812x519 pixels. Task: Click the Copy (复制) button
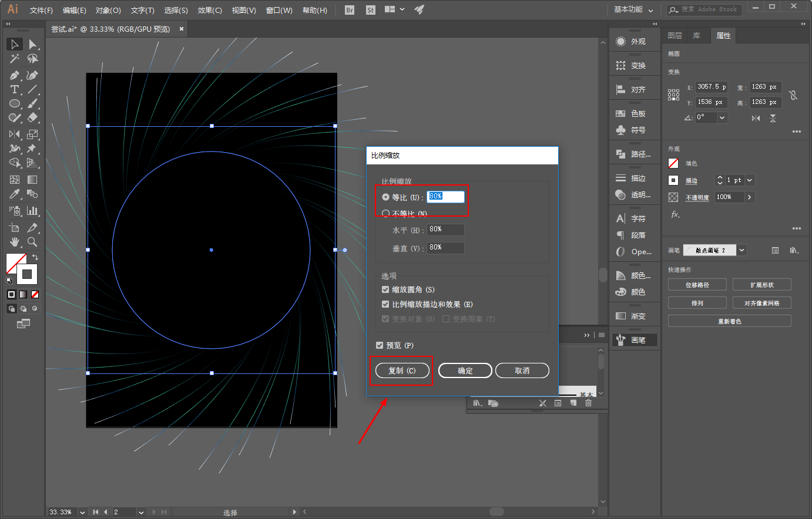[x=402, y=370]
